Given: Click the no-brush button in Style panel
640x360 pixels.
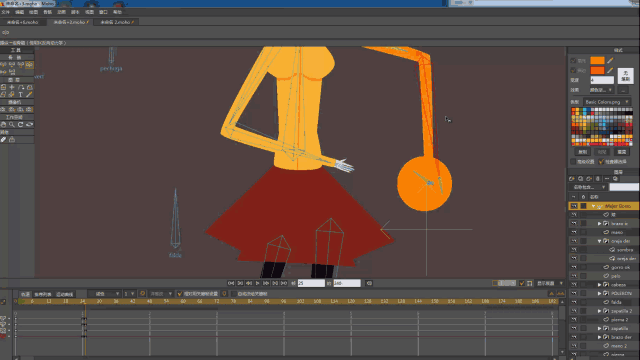Looking at the screenshot, I should [625, 76].
